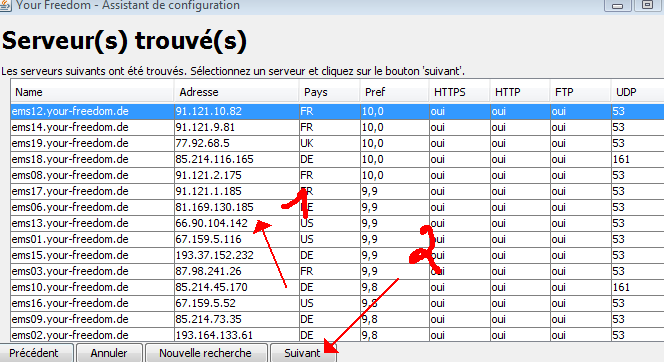Click the DE country cell for ems15
Image resolution: width=664 pixels, height=362 pixels.
[x=329, y=255]
